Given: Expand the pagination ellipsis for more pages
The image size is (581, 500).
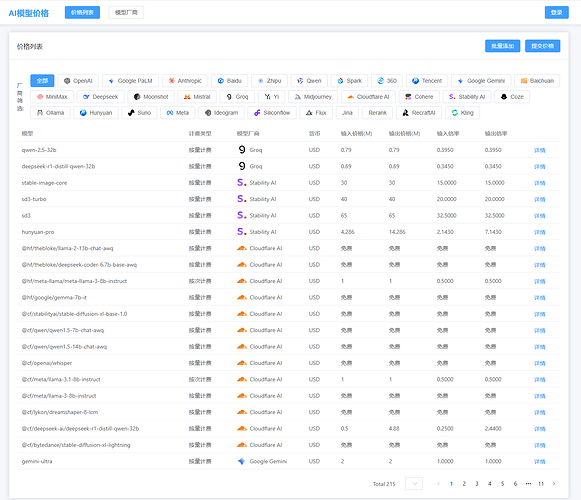Looking at the screenshot, I should [528, 484].
